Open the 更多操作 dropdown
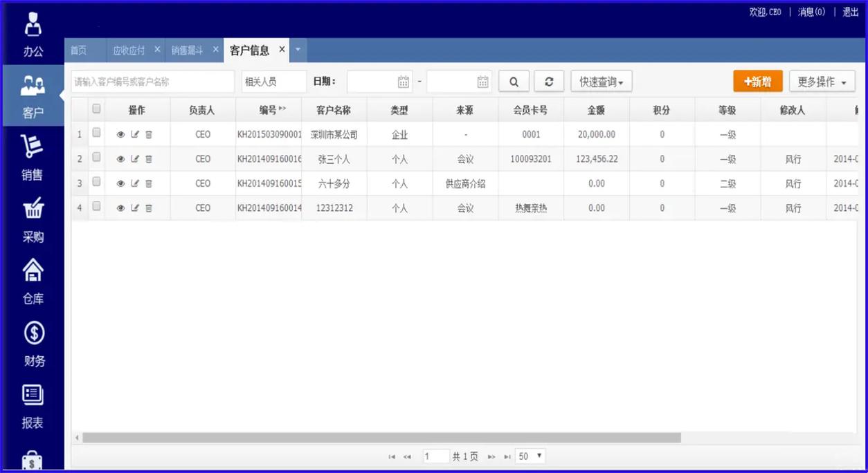868x473 pixels. pos(822,81)
